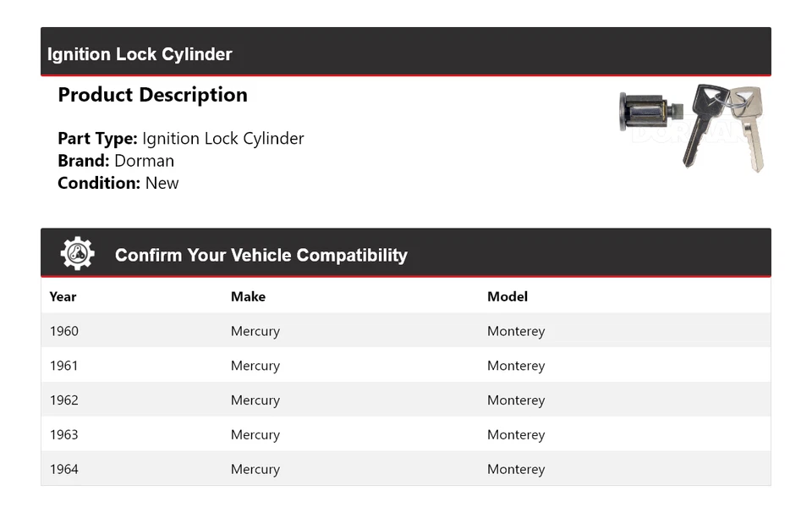
Task: Click the Condition value "New"
Action: coord(162,183)
